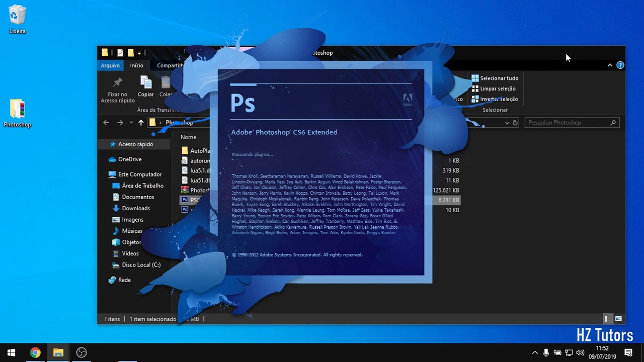Viewport: 644px width, 362px height.
Task: Click the Nome column header
Action: [189, 137]
